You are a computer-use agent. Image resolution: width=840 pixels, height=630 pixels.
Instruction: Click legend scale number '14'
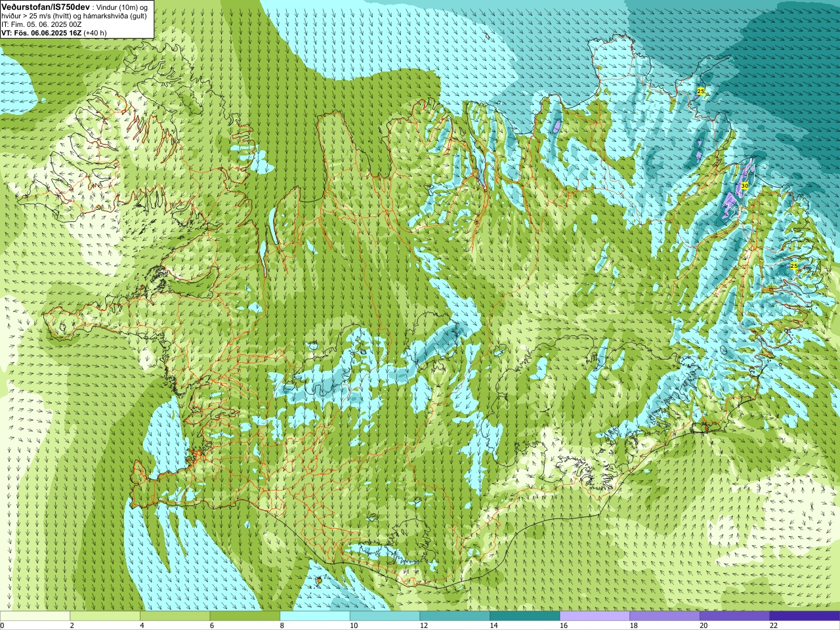tap(493, 625)
